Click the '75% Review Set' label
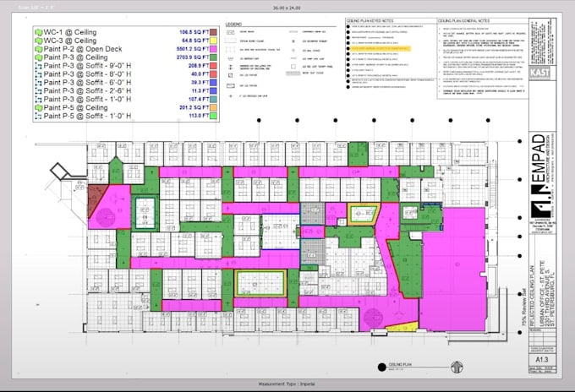The image size is (575, 392). tap(524, 308)
